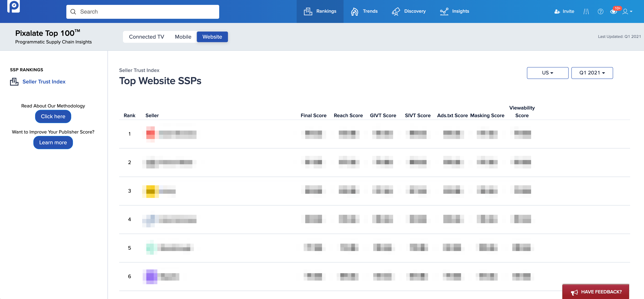Click the rank 2 seller name
The width and height of the screenshot is (644, 299).
pos(169,162)
